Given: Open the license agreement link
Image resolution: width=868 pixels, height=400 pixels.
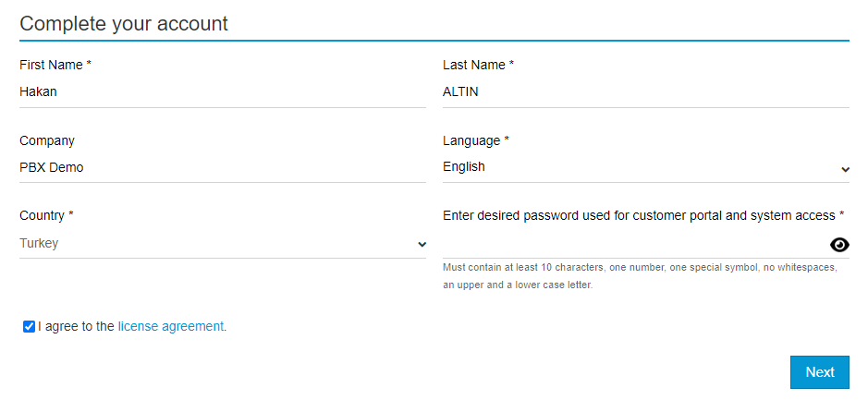Looking at the screenshot, I should point(170,326).
